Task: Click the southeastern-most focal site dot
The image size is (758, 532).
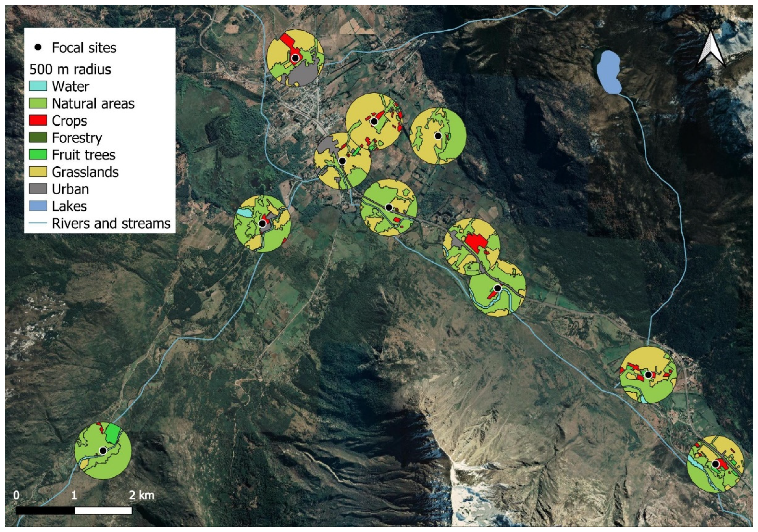Action: coord(715,464)
